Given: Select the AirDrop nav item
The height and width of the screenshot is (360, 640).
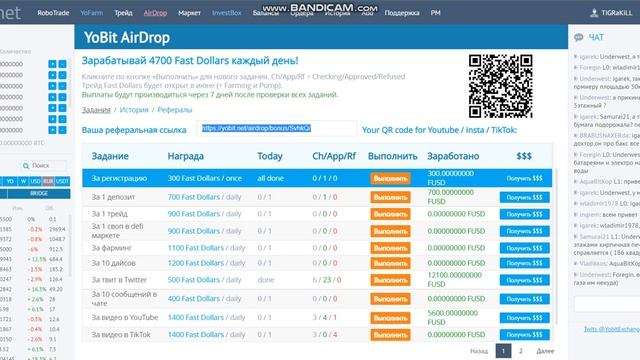Looking at the screenshot, I should (x=155, y=13).
